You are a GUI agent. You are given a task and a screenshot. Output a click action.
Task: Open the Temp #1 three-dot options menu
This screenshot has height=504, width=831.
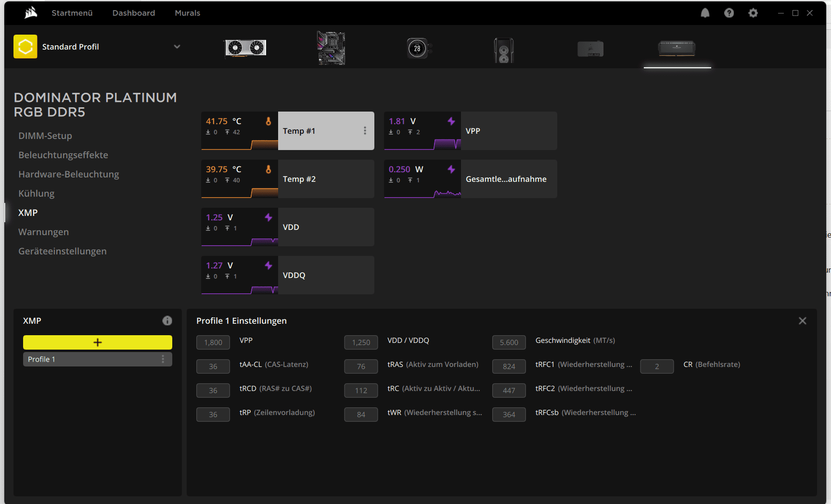[x=365, y=131]
